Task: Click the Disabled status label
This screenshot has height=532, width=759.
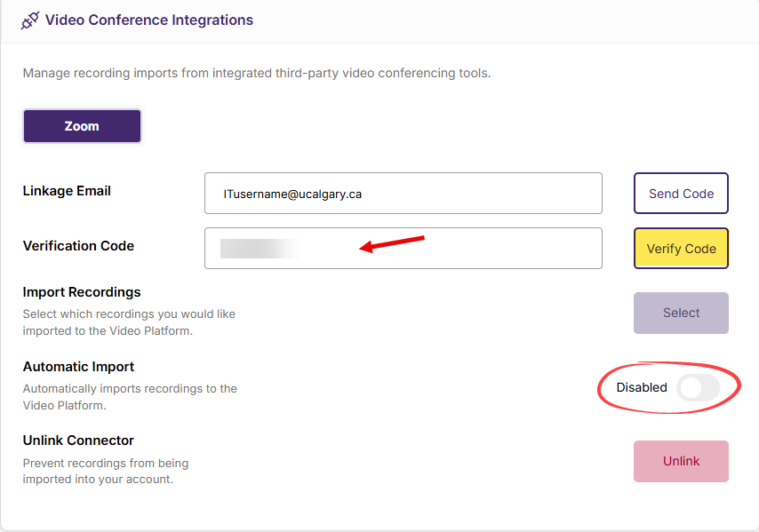Action: coord(641,388)
